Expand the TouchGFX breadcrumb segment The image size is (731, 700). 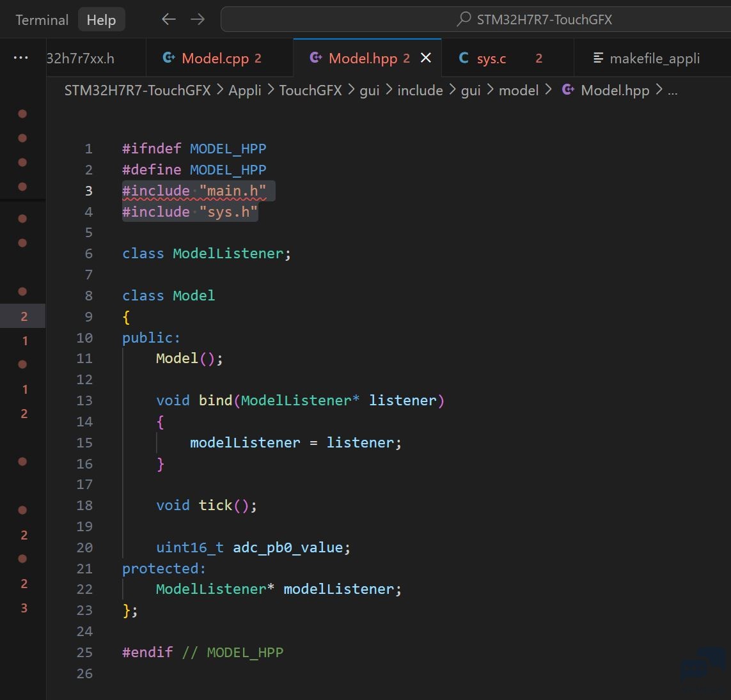tap(310, 90)
